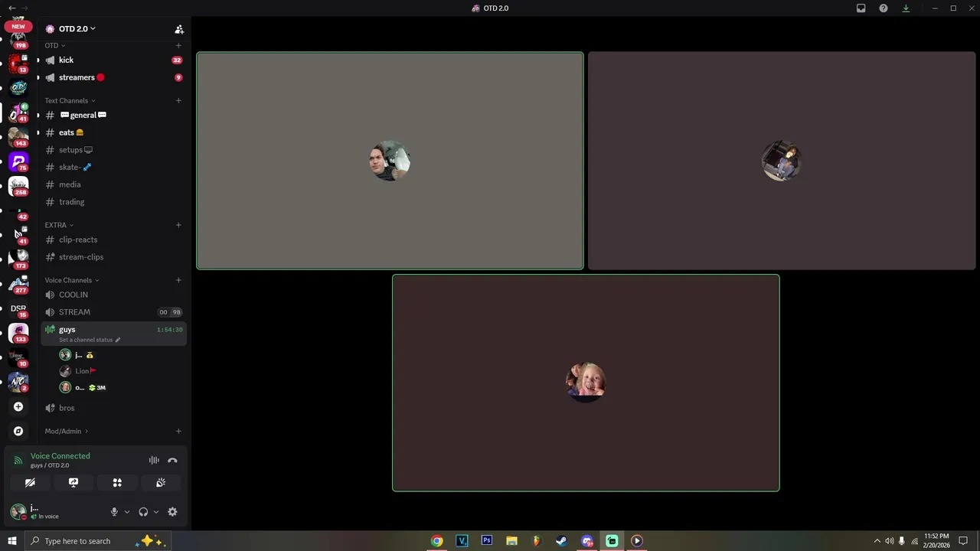Click the NEW unread indicator pill
Image resolution: width=980 pixels, height=551 pixels.
point(18,26)
